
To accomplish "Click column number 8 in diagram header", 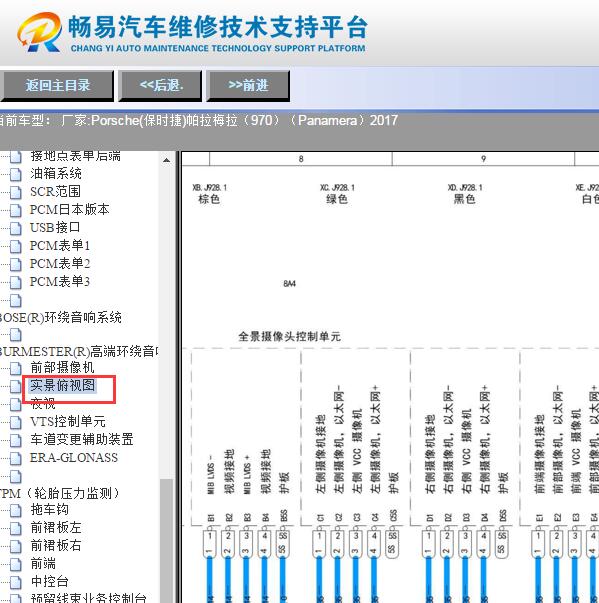I will [x=301, y=159].
